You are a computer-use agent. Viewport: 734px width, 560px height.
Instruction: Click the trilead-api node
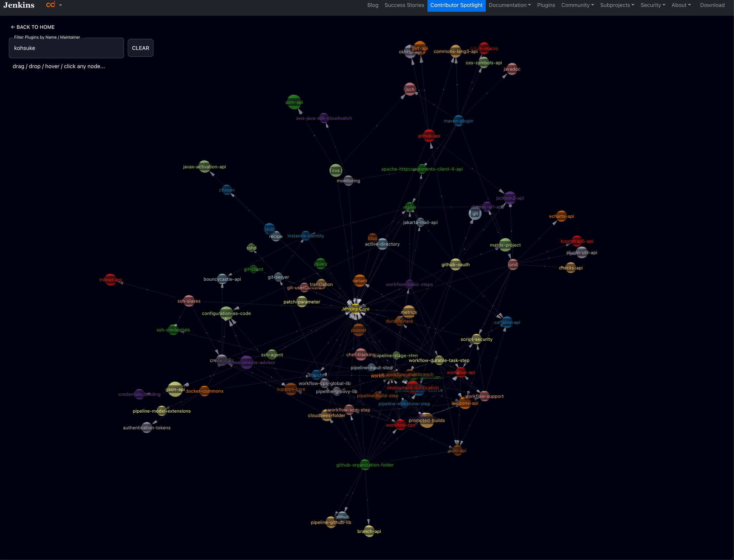[110, 279]
